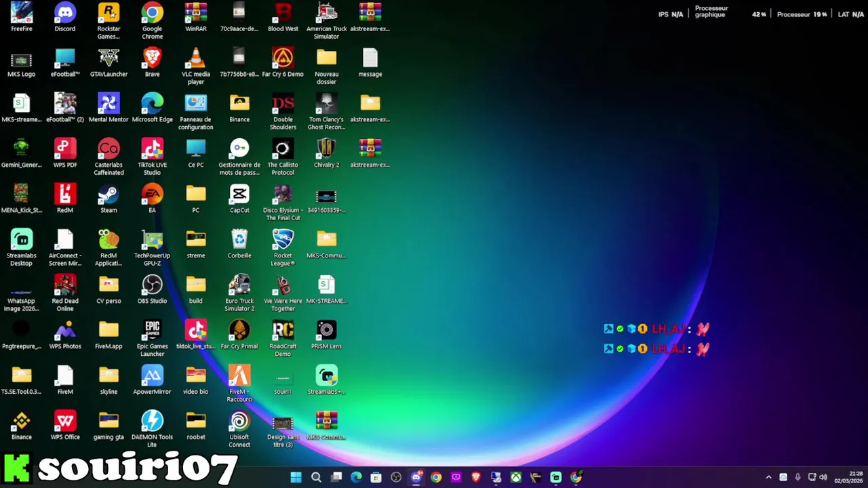The height and width of the screenshot is (488, 868).
Task: Open the Xbox app from the taskbar
Action: pyautogui.click(x=516, y=477)
